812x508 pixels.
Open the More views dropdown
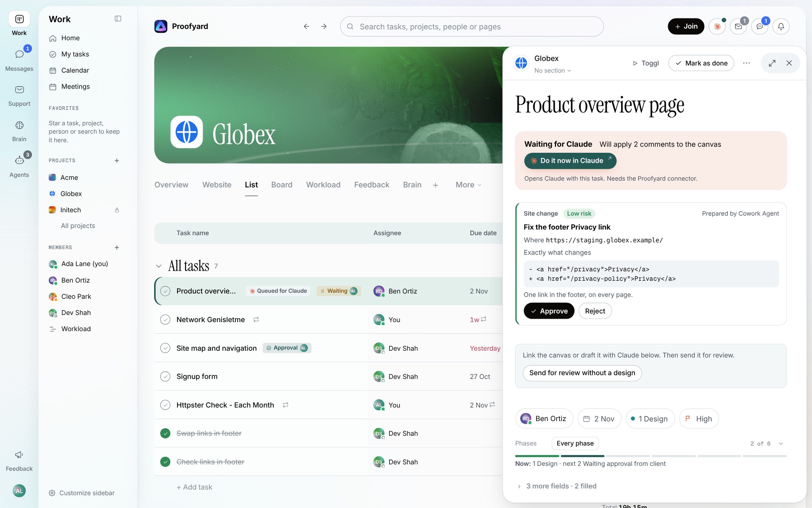[x=468, y=185]
